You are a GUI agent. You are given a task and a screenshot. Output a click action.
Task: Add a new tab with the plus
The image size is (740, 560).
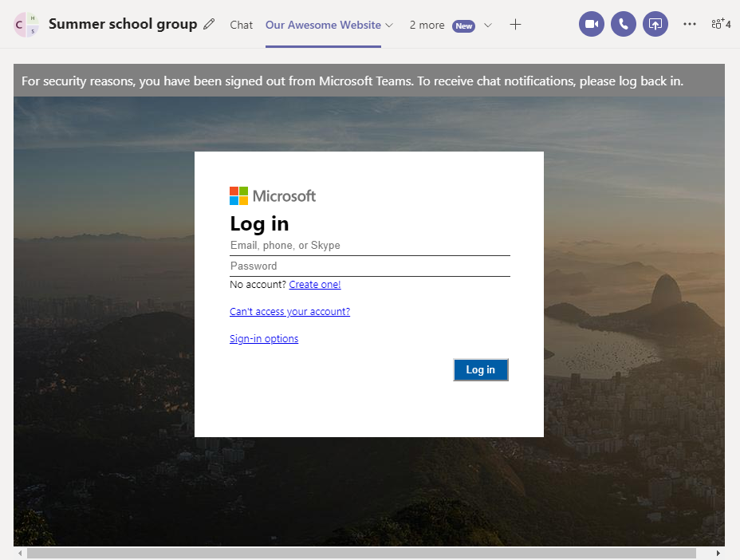coord(515,25)
